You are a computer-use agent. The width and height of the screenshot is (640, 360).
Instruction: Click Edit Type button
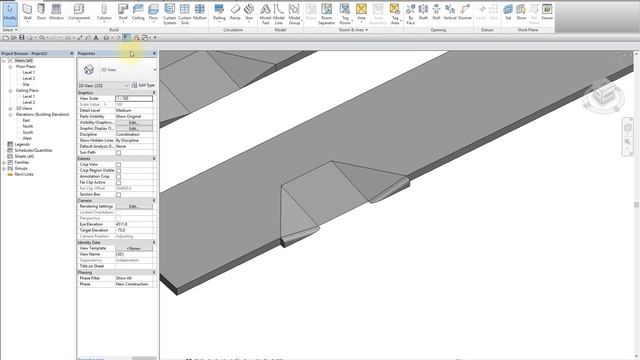[x=143, y=85]
